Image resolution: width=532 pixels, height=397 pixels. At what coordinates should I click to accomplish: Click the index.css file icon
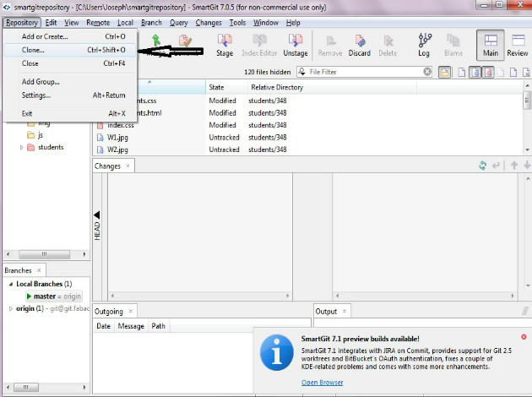(100, 125)
